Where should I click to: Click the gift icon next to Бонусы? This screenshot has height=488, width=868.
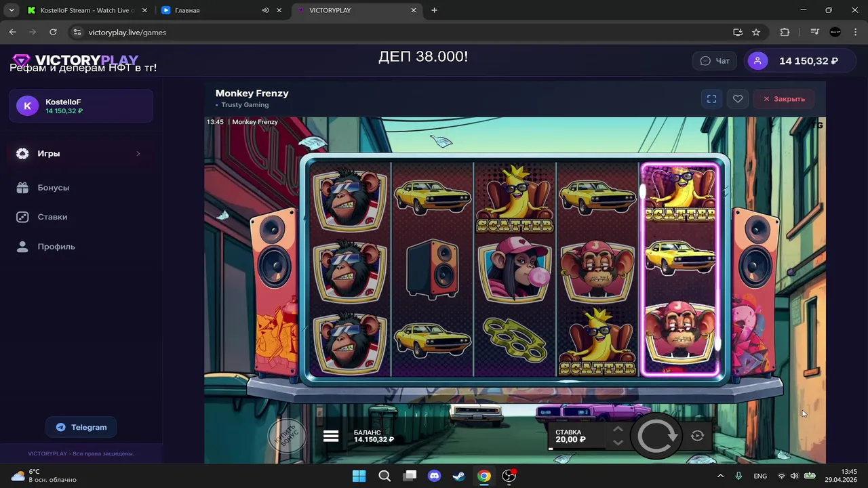tap(22, 188)
